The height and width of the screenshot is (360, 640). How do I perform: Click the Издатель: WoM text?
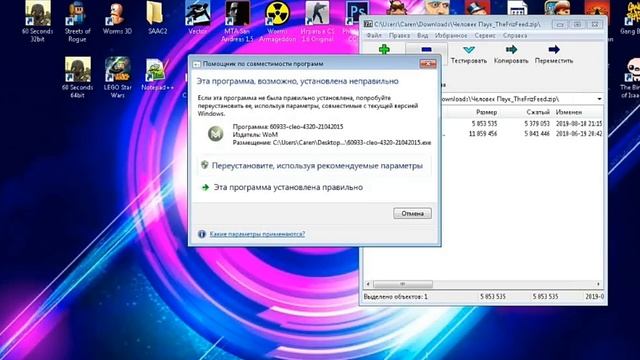coord(255,134)
